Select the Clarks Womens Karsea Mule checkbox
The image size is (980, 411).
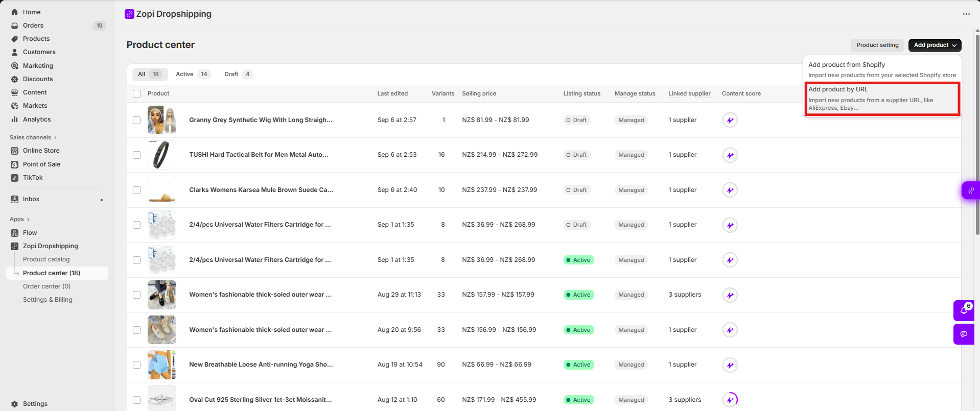pos(136,190)
